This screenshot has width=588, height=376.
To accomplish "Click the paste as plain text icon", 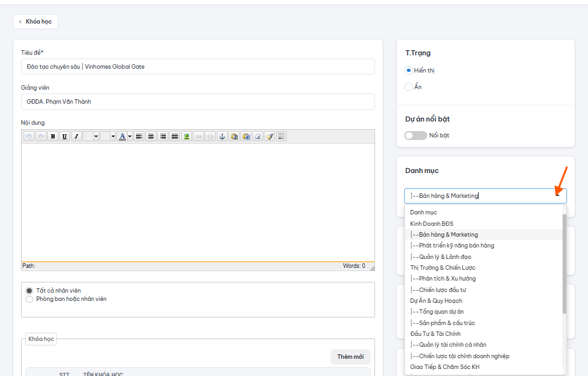I will click(x=234, y=136).
